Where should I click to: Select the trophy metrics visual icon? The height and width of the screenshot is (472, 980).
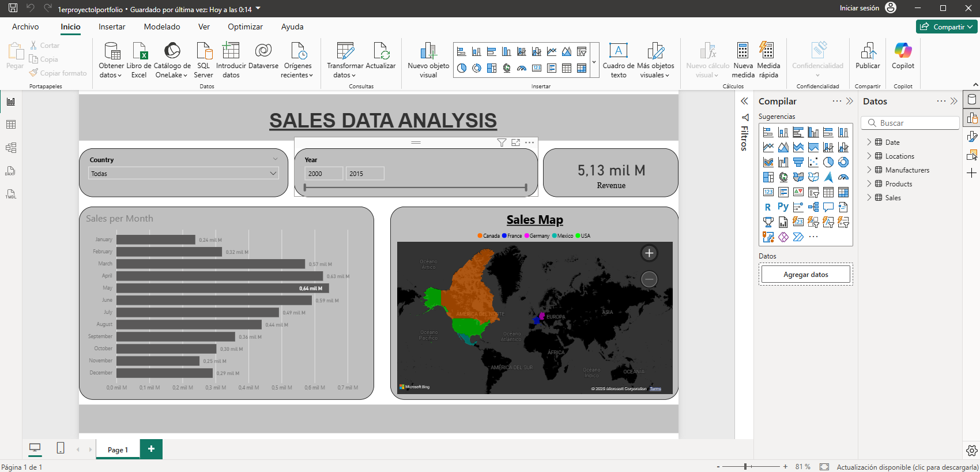pos(768,222)
